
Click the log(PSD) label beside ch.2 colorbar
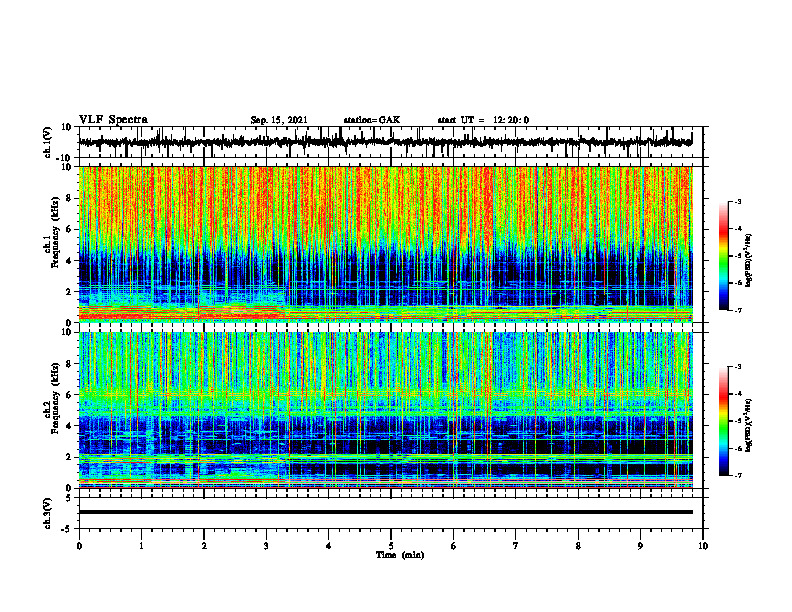click(x=748, y=425)
